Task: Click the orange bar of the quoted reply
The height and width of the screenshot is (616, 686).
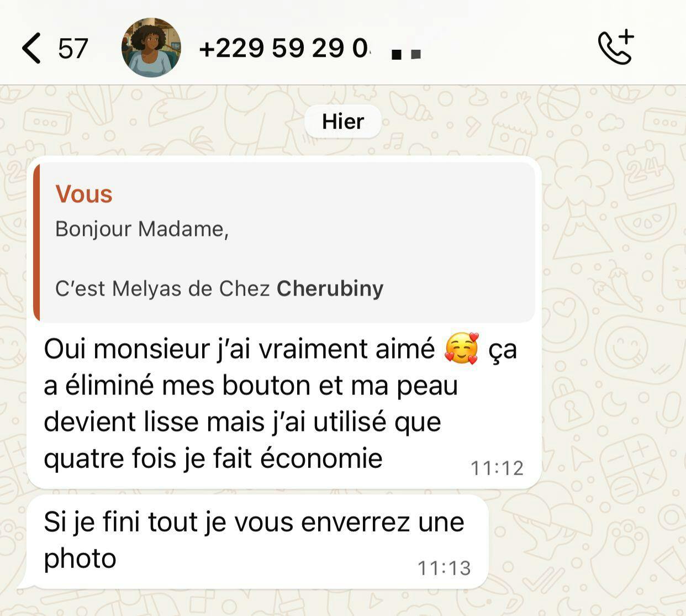Action: pos(36,242)
